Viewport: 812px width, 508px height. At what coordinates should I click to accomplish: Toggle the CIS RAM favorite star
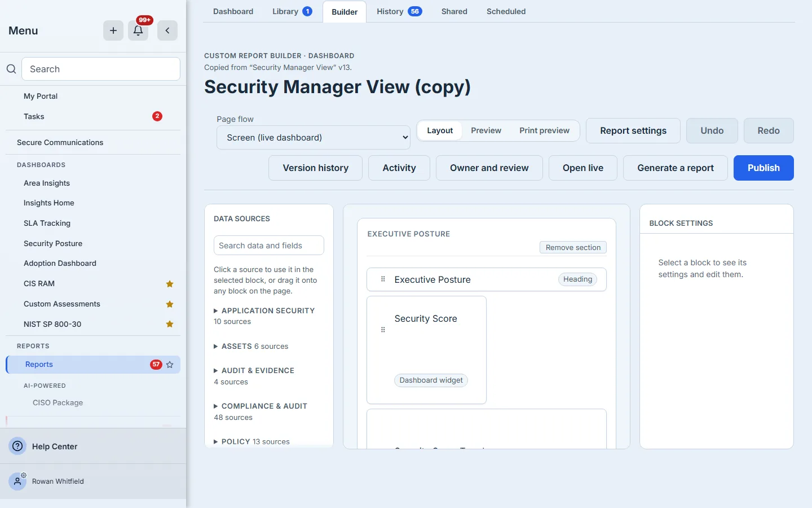(x=170, y=284)
